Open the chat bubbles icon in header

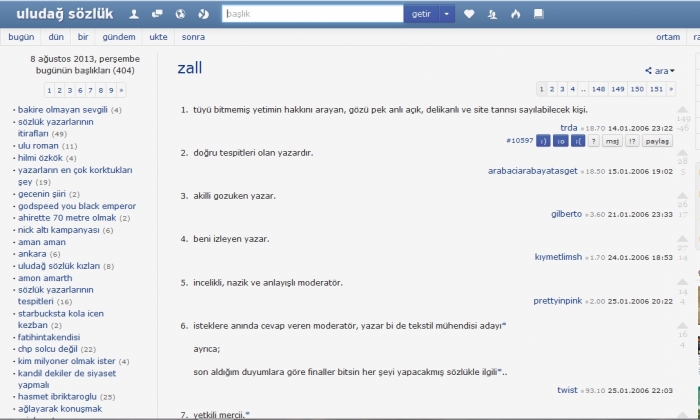[156, 14]
